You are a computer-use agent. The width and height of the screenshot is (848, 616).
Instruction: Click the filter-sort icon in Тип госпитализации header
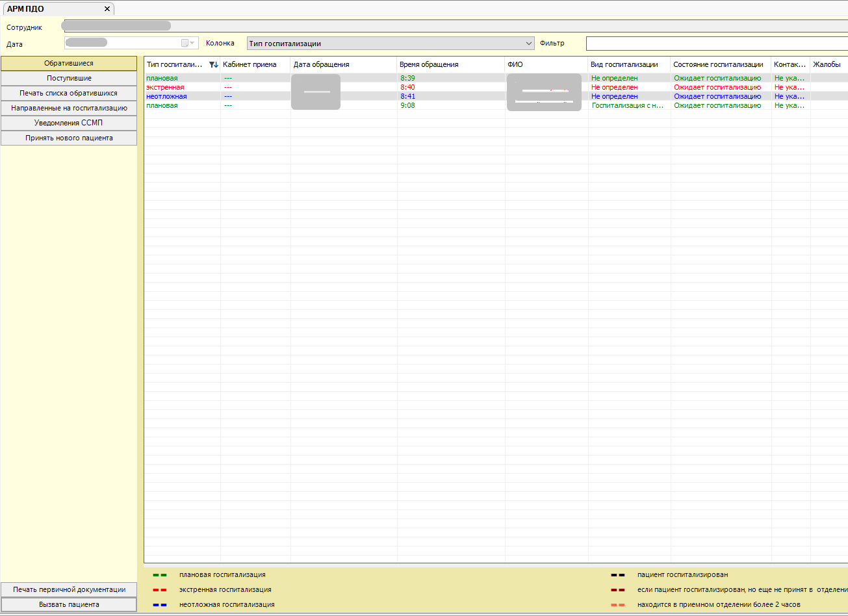(x=214, y=64)
